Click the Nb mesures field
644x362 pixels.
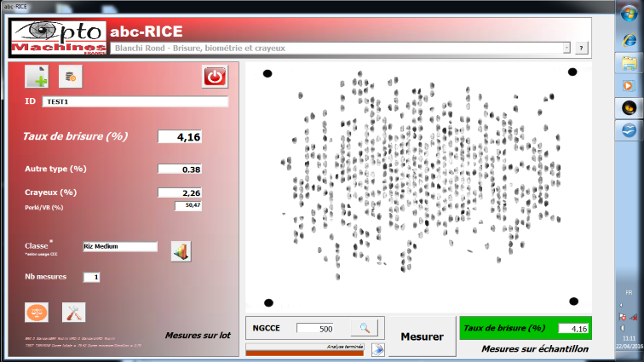[92, 277]
